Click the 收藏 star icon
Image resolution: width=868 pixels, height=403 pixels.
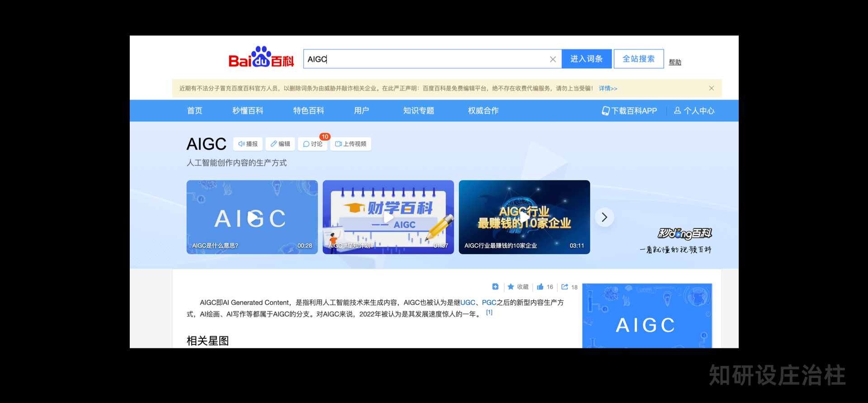click(x=511, y=287)
